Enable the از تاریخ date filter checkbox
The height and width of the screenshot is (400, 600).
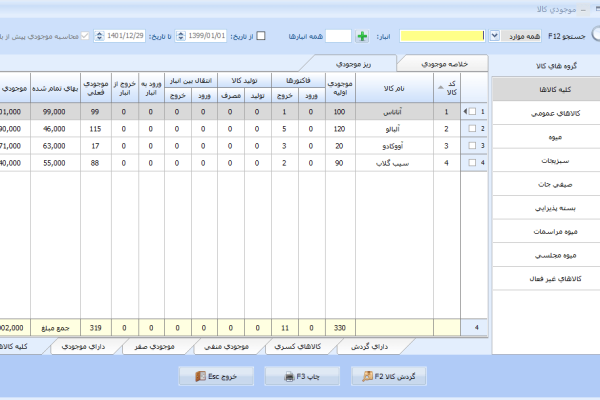point(261,36)
